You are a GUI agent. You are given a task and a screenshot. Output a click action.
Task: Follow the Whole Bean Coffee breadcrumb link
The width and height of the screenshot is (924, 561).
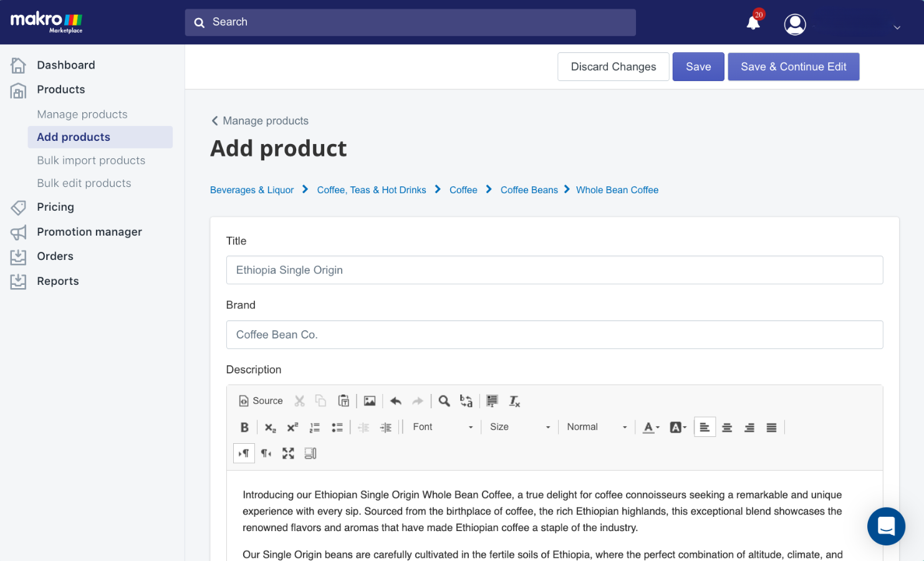point(617,190)
